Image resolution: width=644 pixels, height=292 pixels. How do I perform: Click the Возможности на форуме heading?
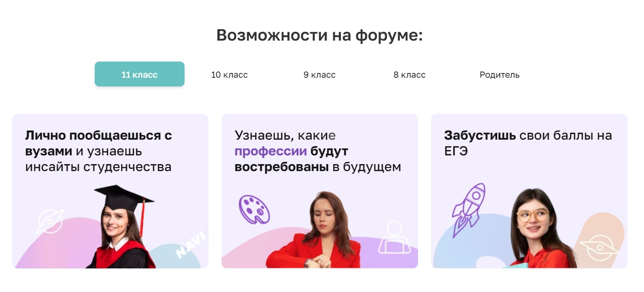[x=320, y=35]
